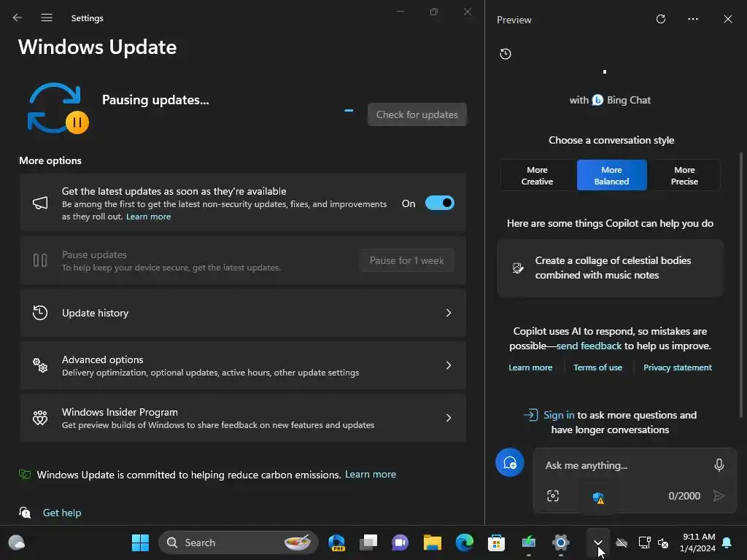Click send feedback link in Copilot
This screenshot has width=747, height=560.
pyautogui.click(x=589, y=346)
